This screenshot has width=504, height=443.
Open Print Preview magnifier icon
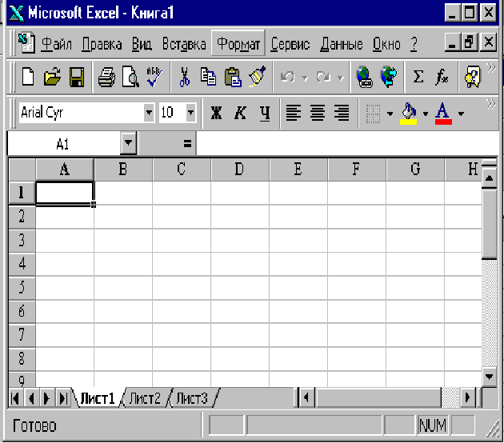tap(130, 77)
